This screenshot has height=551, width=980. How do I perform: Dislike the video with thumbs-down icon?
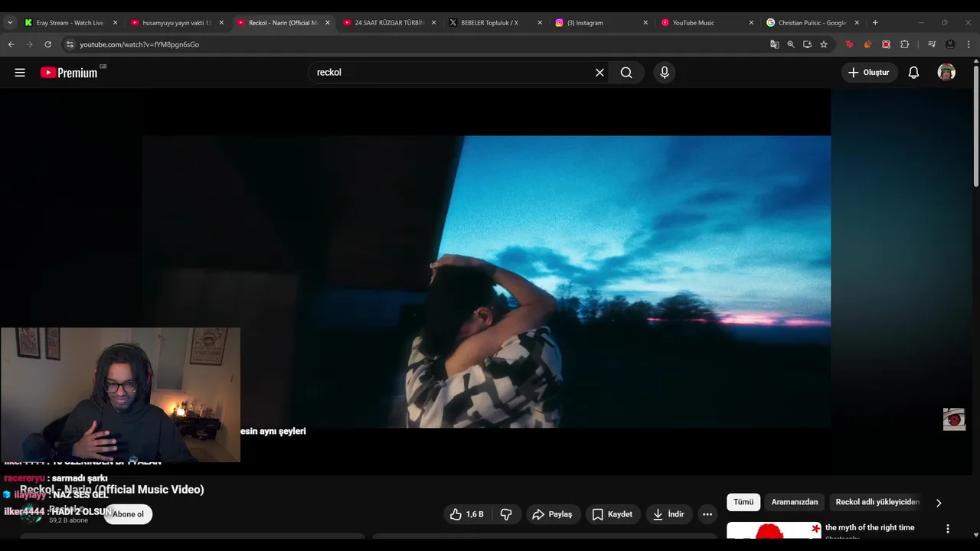506,514
